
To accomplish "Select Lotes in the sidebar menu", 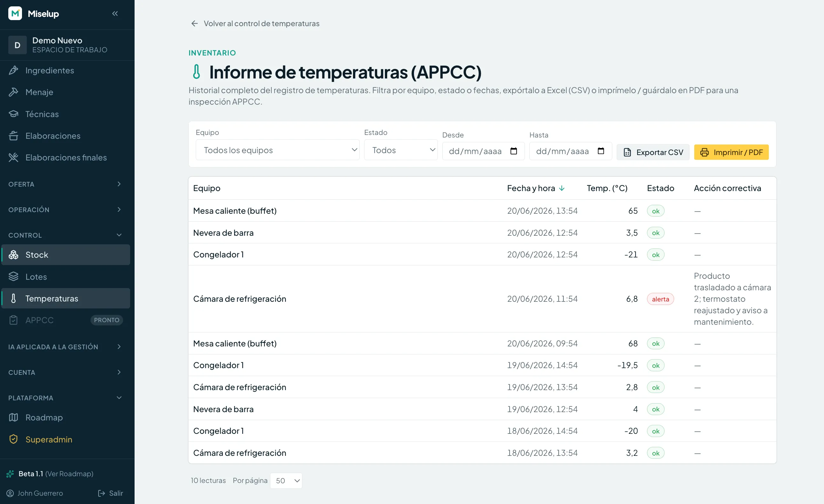I will tap(66, 277).
